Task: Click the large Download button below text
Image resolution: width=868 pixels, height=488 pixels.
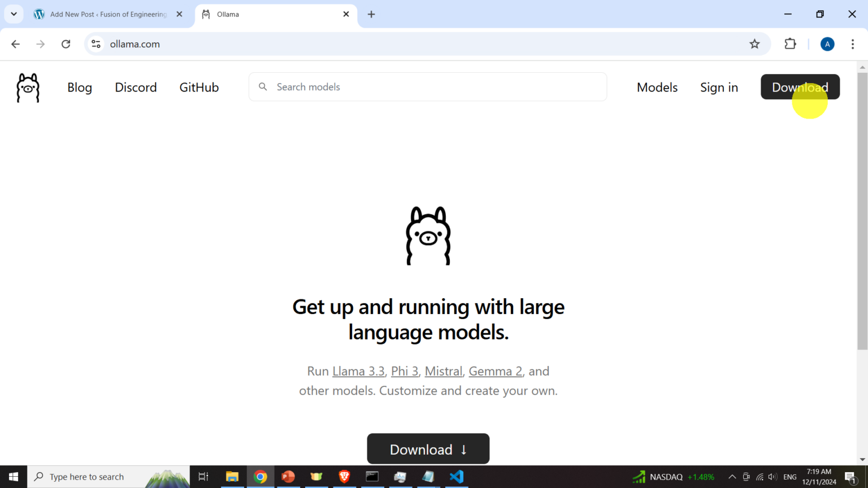Action: 428,449
